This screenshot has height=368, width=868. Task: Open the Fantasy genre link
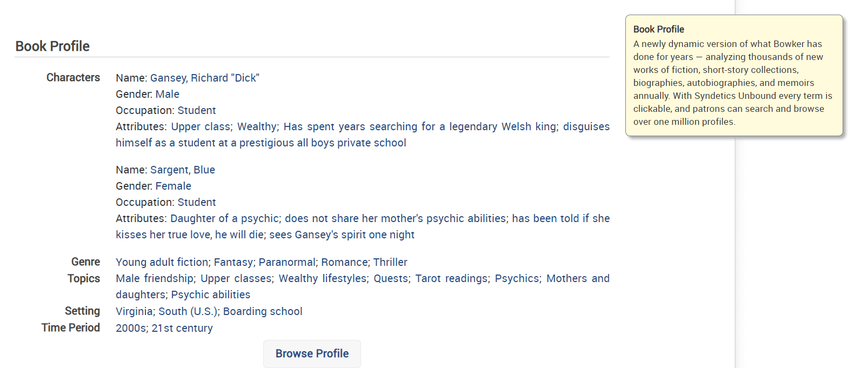click(233, 262)
